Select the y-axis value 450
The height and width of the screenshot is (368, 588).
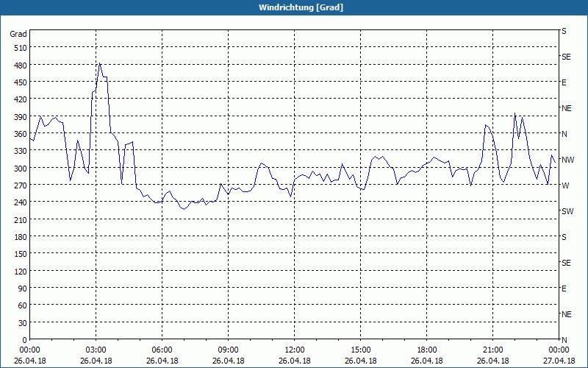point(21,82)
